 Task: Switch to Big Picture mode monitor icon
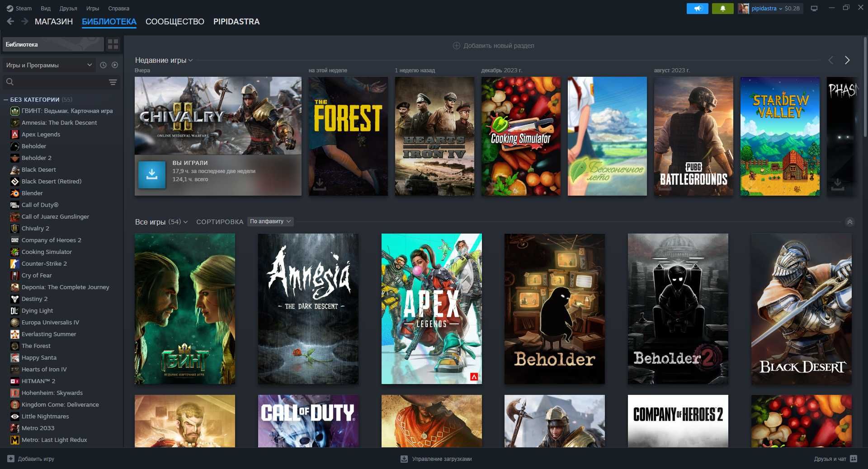[x=814, y=8]
